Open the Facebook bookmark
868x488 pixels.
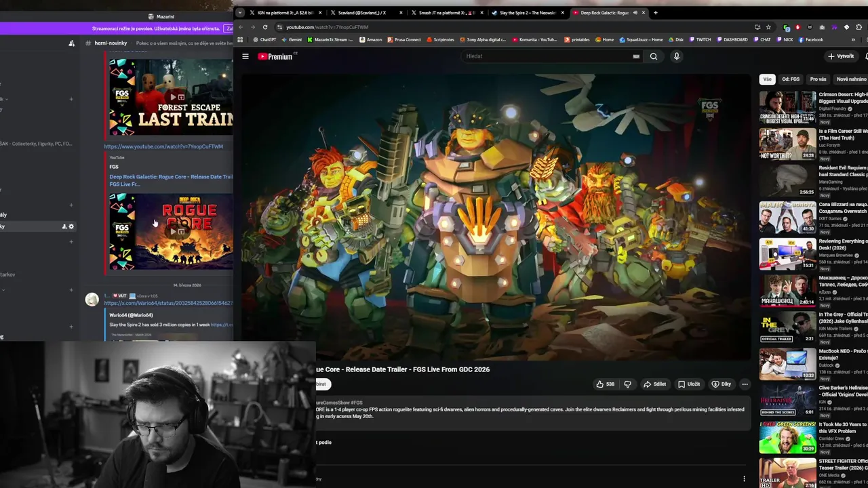pyautogui.click(x=810, y=39)
